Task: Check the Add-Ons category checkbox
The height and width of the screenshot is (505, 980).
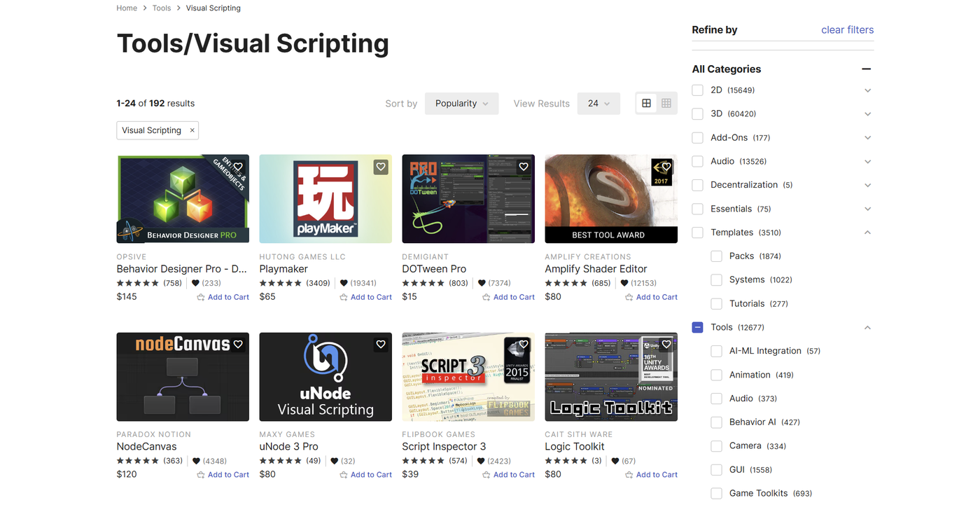Action: [x=697, y=137]
